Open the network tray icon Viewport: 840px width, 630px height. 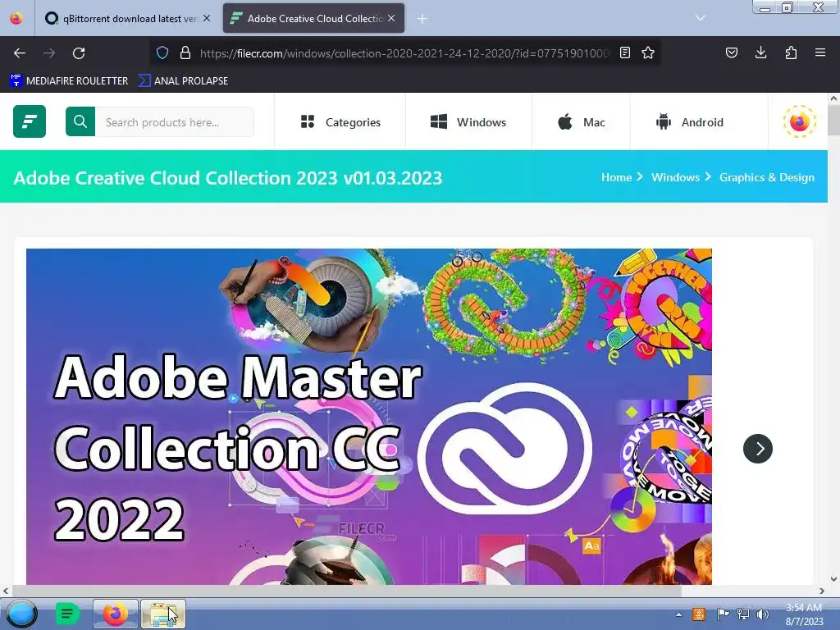[742, 614]
